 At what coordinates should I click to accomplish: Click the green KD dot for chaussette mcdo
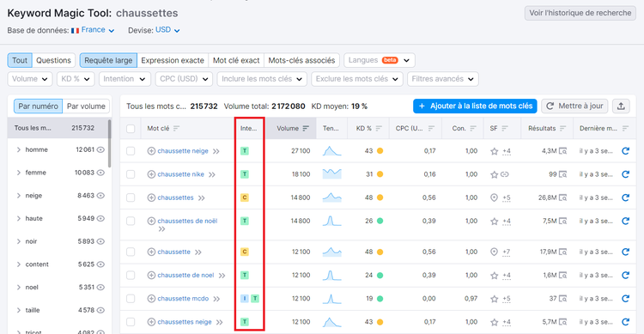click(x=380, y=298)
